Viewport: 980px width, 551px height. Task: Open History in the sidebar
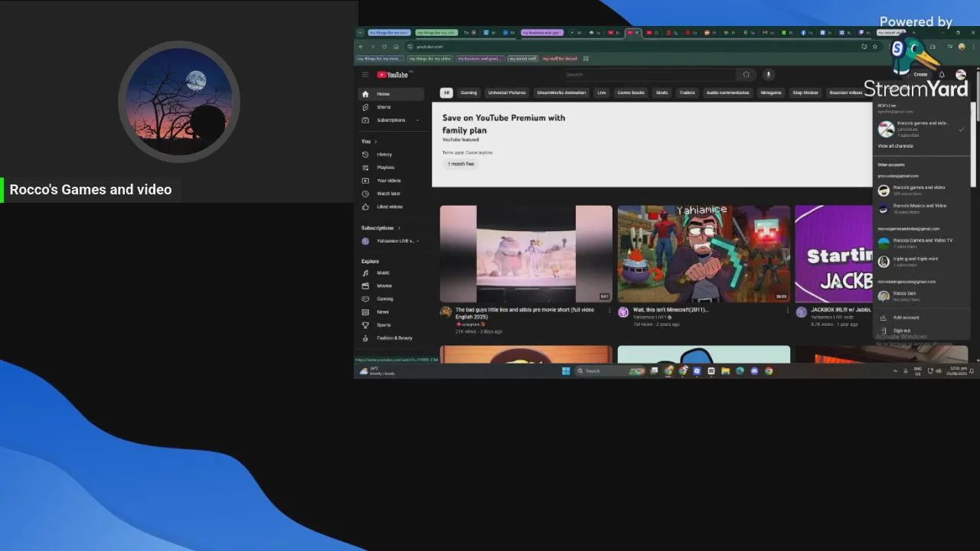point(391,155)
